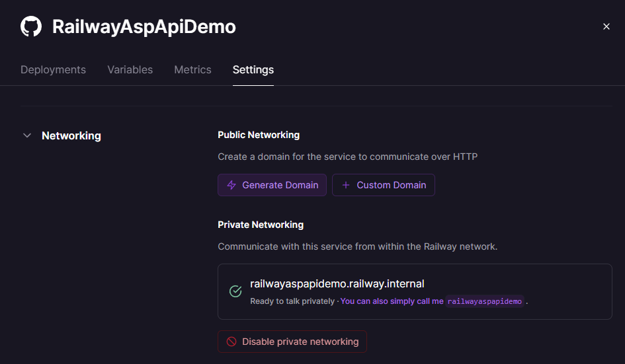Switch to the Variables tab
625x364 pixels.
pos(130,69)
